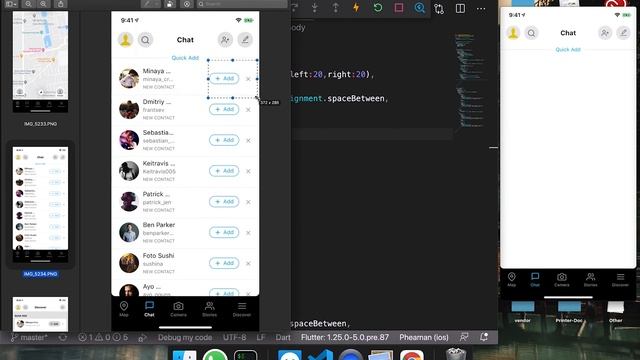This screenshot has height=360, width=640.
Task: Zoom in using Preview toolbar
Action: (x=43, y=4)
